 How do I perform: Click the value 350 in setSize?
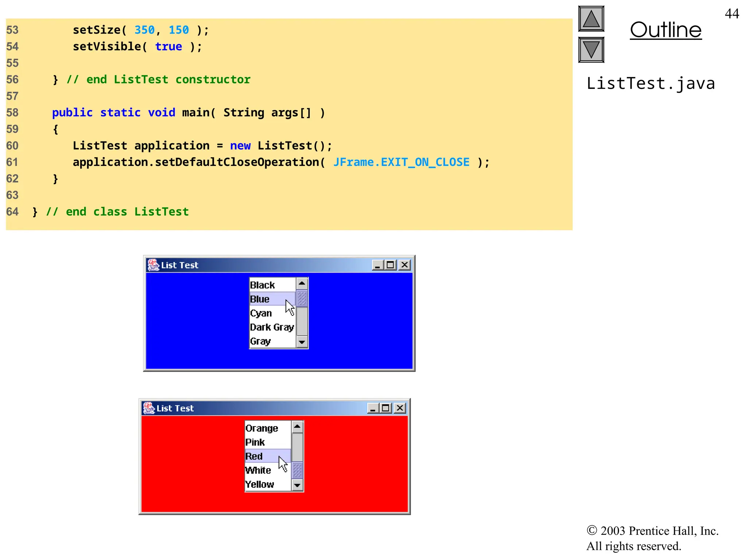(x=144, y=30)
